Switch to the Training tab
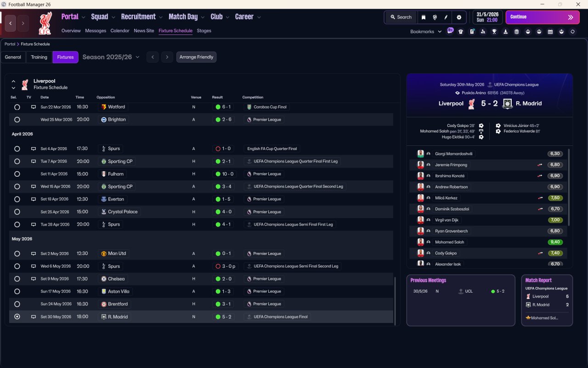The image size is (588, 368). (x=39, y=57)
